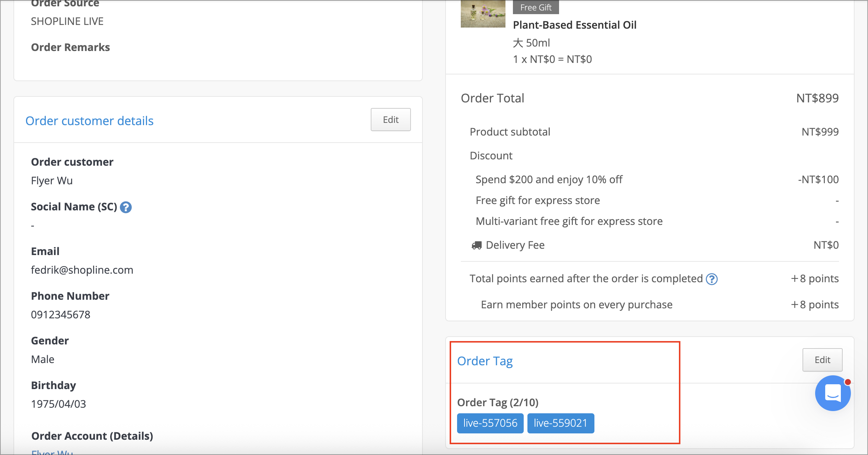Click the Order customer details heading
The image size is (868, 455).
[x=89, y=121]
